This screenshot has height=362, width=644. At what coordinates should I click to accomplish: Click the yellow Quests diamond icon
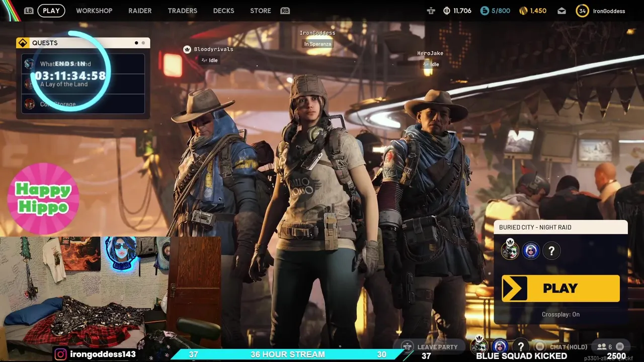23,43
